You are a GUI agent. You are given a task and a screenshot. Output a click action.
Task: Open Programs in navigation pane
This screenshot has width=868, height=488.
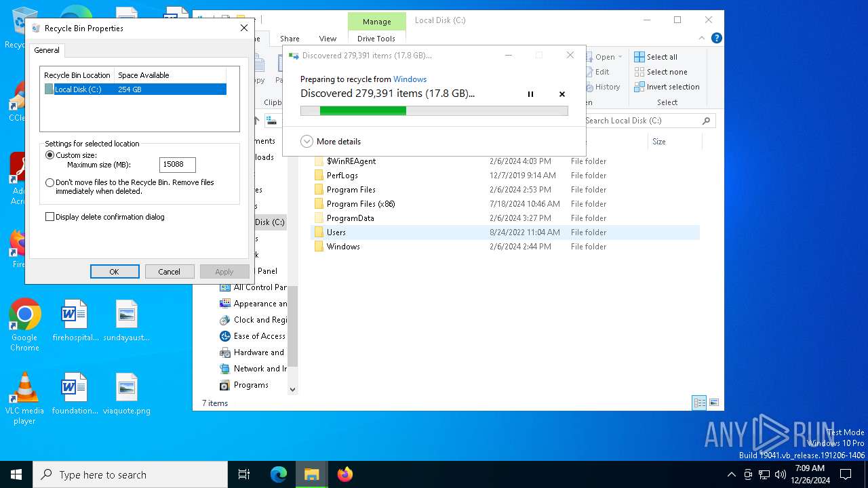click(x=245, y=385)
